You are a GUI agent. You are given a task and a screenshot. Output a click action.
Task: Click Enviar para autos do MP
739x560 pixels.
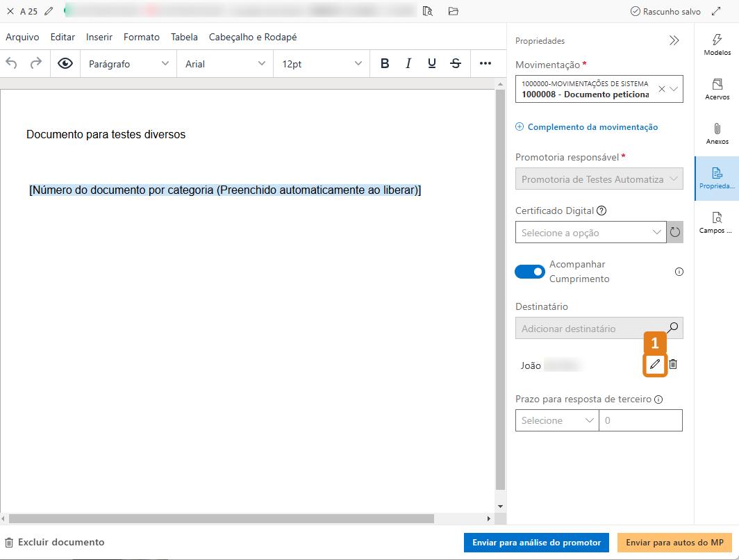pos(674,543)
